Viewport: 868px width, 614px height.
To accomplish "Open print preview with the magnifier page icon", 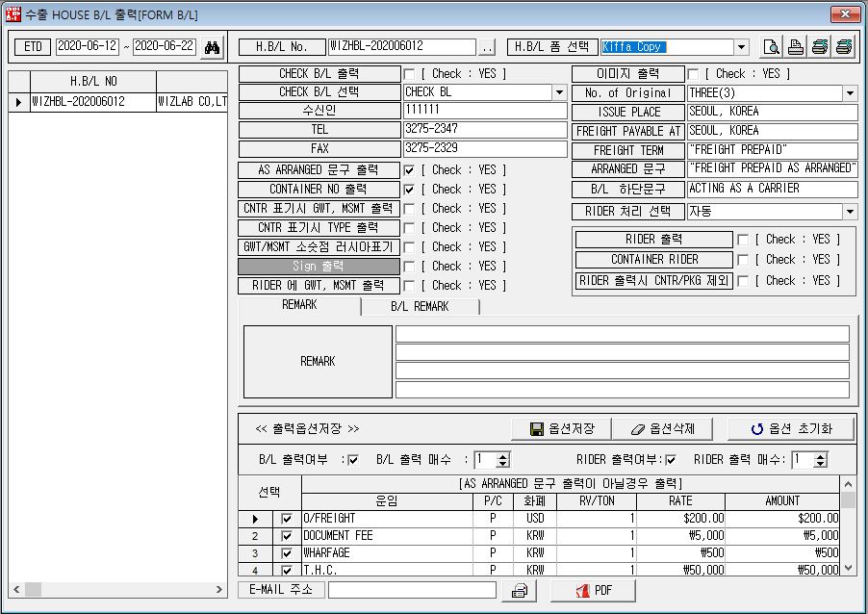I will pyautogui.click(x=771, y=47).
